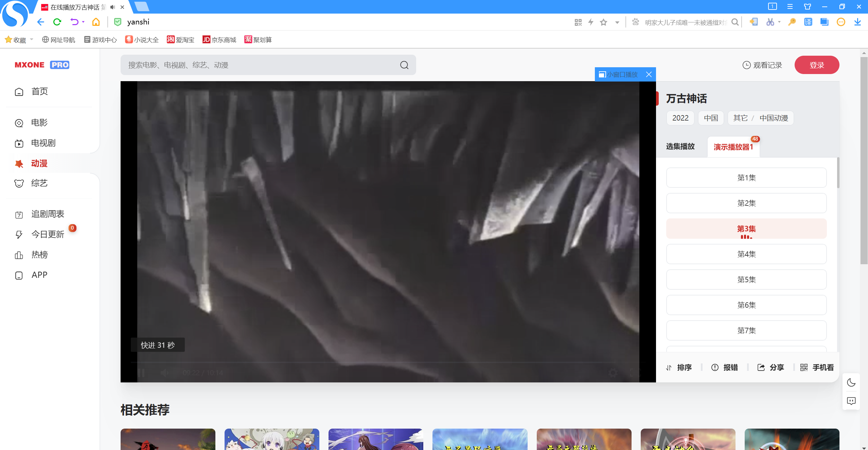Close the 小窗口播放 popup button
This screenshot has width=868, height=450.
pos(649,74)
